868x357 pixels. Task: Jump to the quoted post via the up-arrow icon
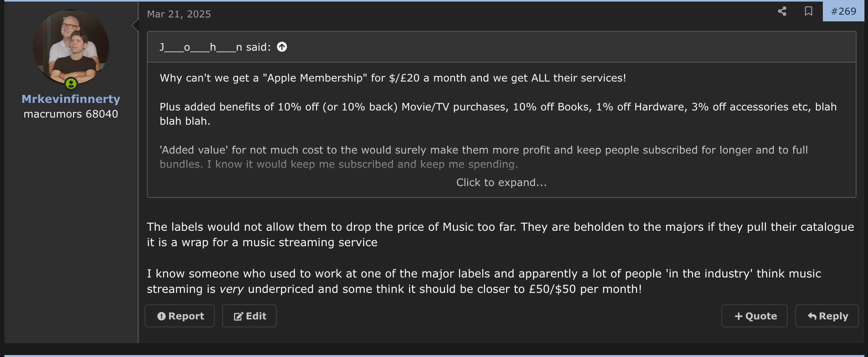coord(282,47)
